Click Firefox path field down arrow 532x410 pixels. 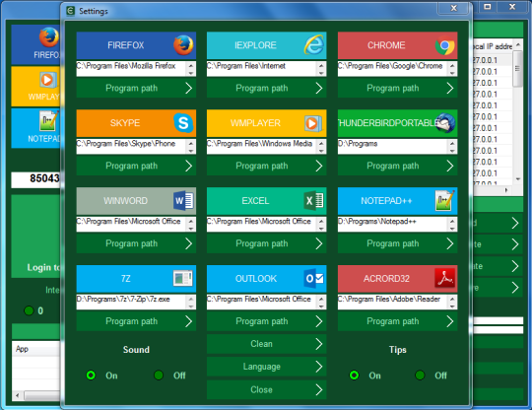(191, 73)
